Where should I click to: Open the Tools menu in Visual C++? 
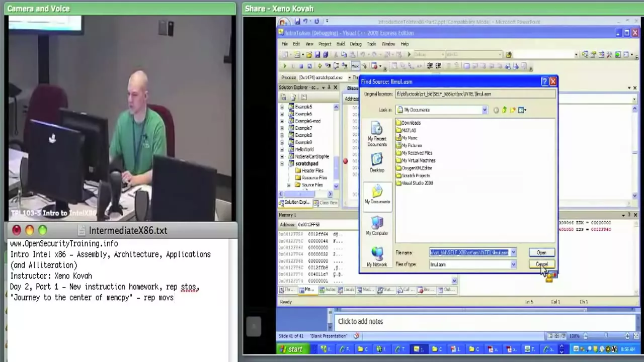point(371,44)
